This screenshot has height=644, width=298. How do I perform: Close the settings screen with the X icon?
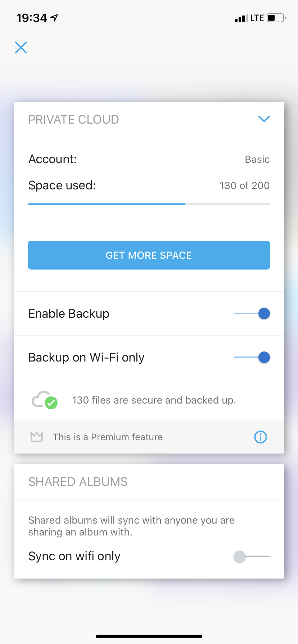coord(21,47)
